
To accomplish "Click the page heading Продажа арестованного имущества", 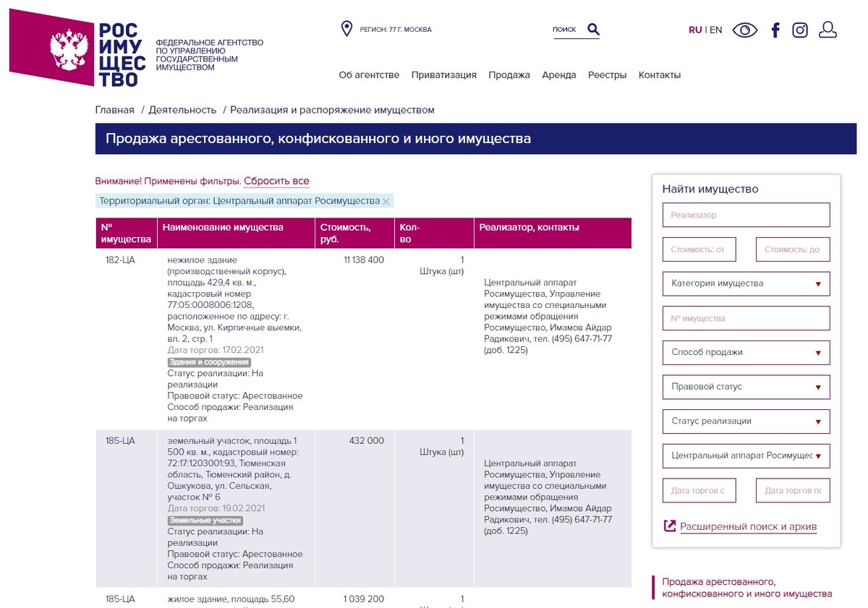I will tap(318, 139).
